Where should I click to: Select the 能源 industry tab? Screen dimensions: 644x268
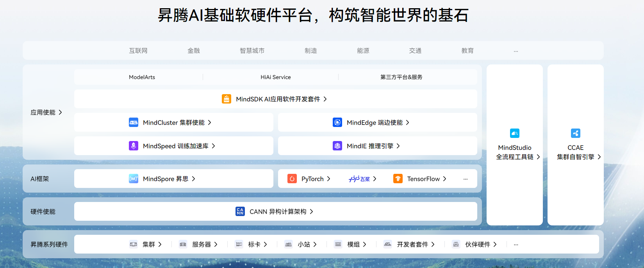(363, 50)
